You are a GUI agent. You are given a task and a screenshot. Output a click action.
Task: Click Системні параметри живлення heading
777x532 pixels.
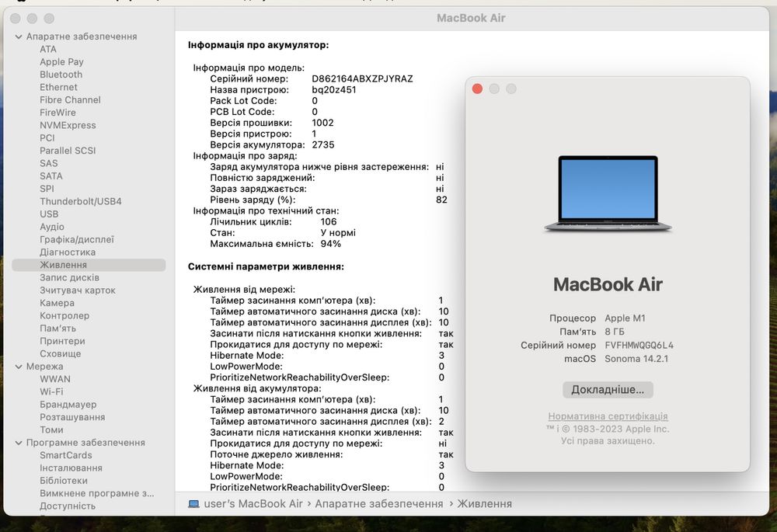point(266,266)
